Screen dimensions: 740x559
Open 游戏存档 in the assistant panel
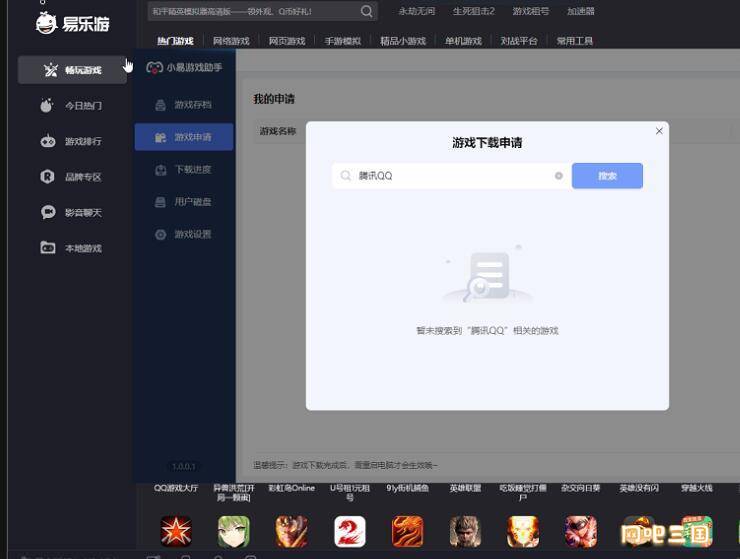(x=184, y=105)
